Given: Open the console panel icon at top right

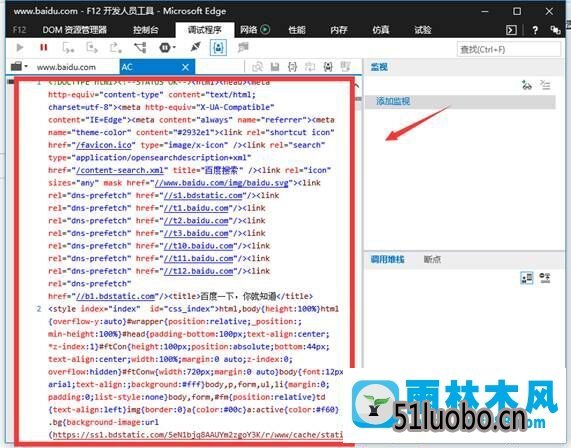Looking at the screenshot, I should pyautogui.click(x=511, y=30).
